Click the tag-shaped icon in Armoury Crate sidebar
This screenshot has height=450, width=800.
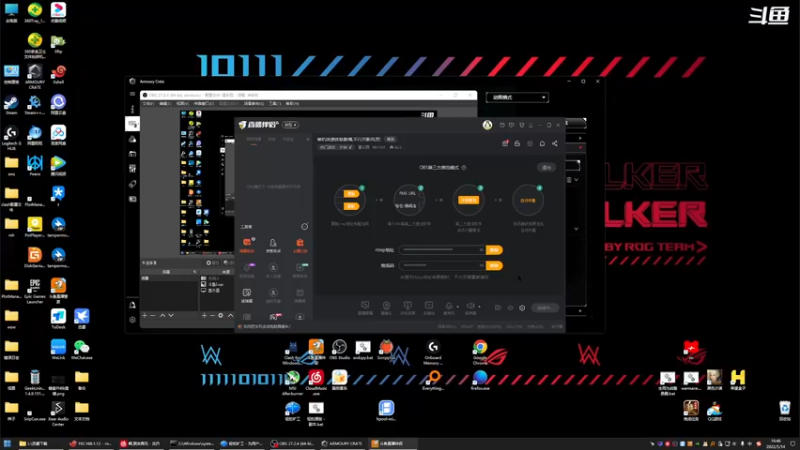[132, 184]
